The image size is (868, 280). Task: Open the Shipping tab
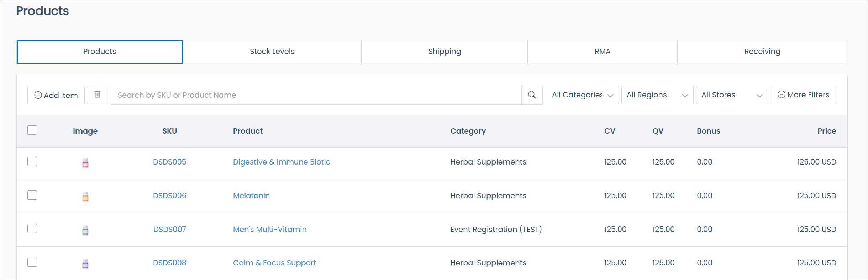pyautogui.click(x=444, y=52)
